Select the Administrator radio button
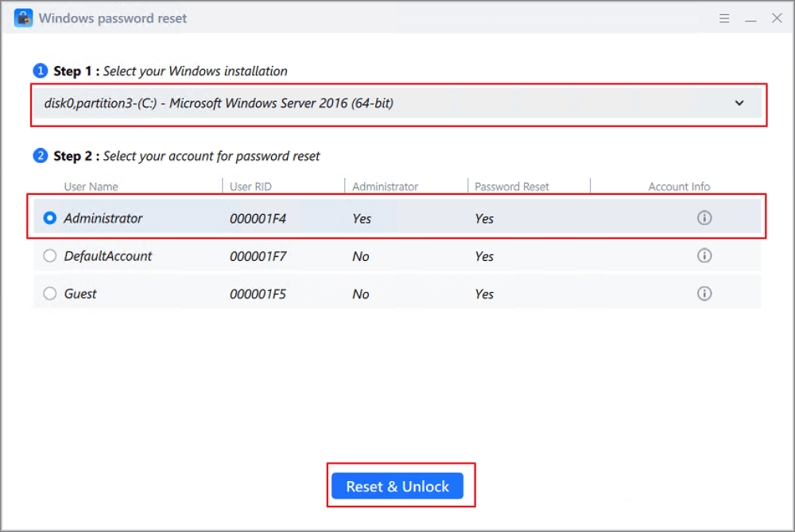This screenshot has height=532, width=795. pyautogui.click(x=50, y=218)
